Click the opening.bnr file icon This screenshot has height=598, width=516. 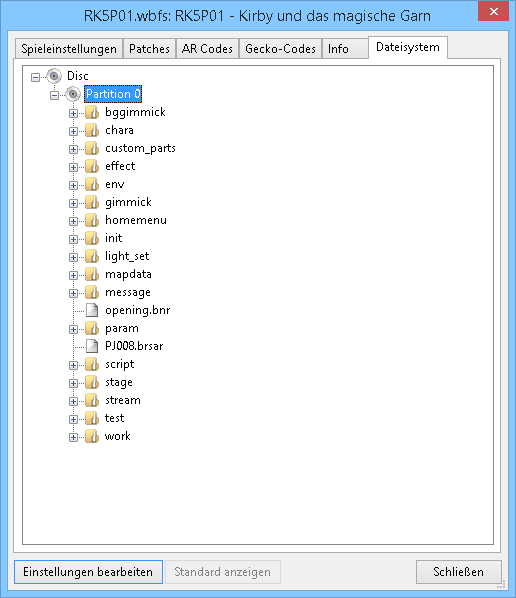click(x=92, y=310)
